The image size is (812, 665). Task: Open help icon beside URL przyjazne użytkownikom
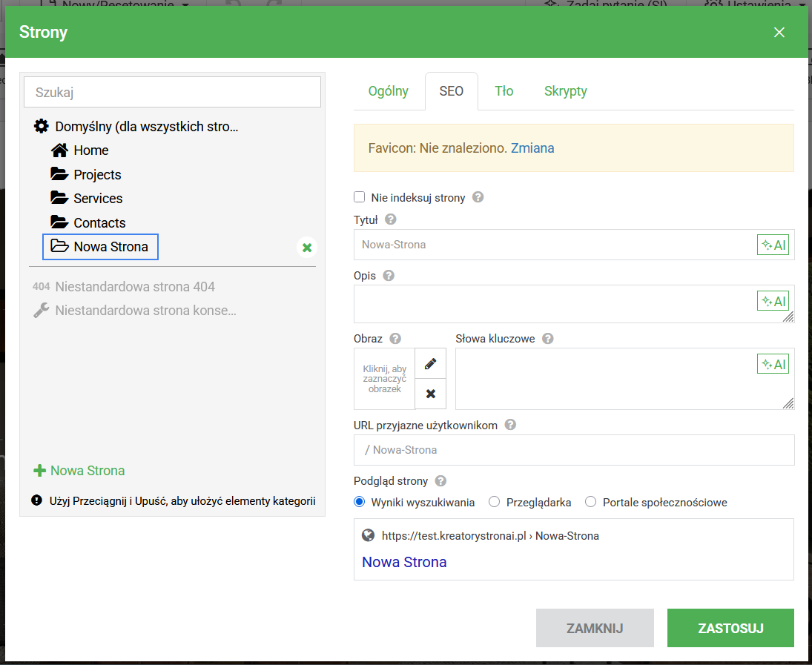[x=510, y=425]
